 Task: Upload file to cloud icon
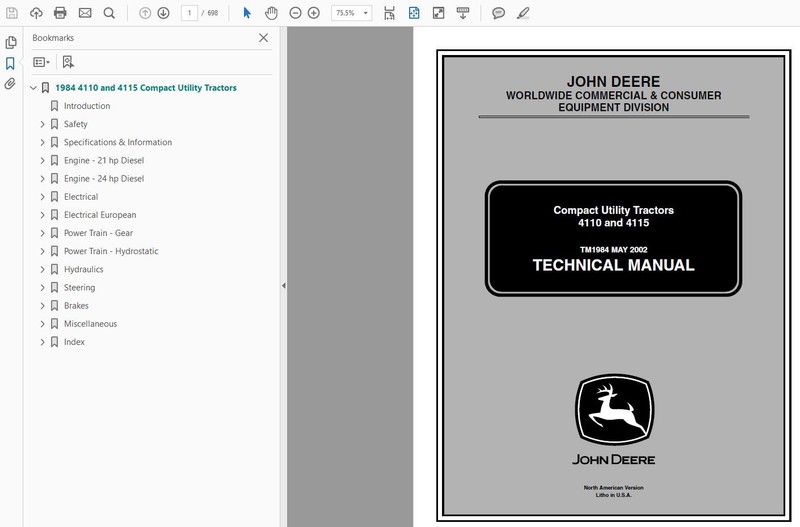point(36,13)
